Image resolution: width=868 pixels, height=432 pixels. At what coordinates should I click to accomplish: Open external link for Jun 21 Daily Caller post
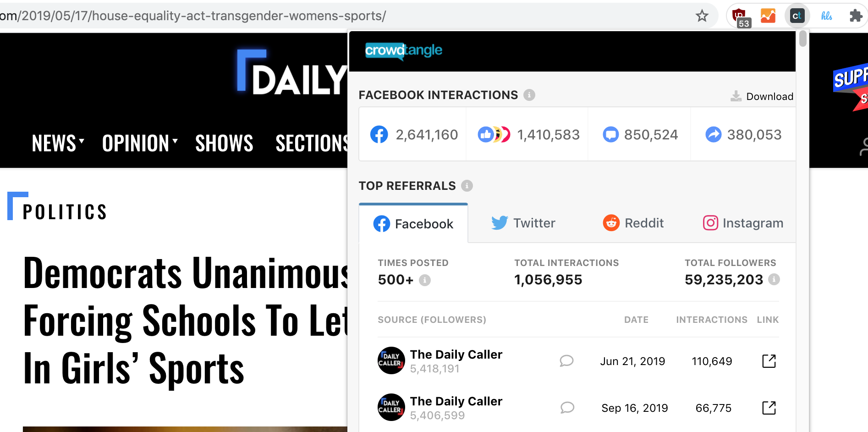point(768,361)
